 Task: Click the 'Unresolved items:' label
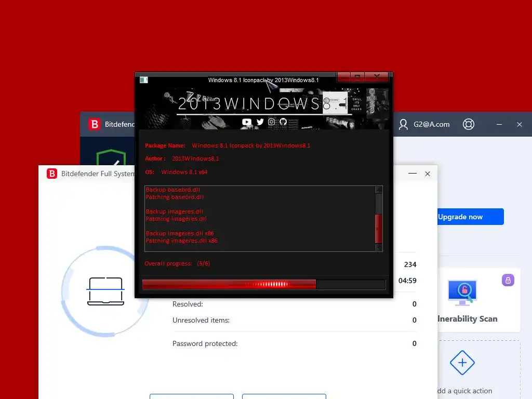(201, 320)
